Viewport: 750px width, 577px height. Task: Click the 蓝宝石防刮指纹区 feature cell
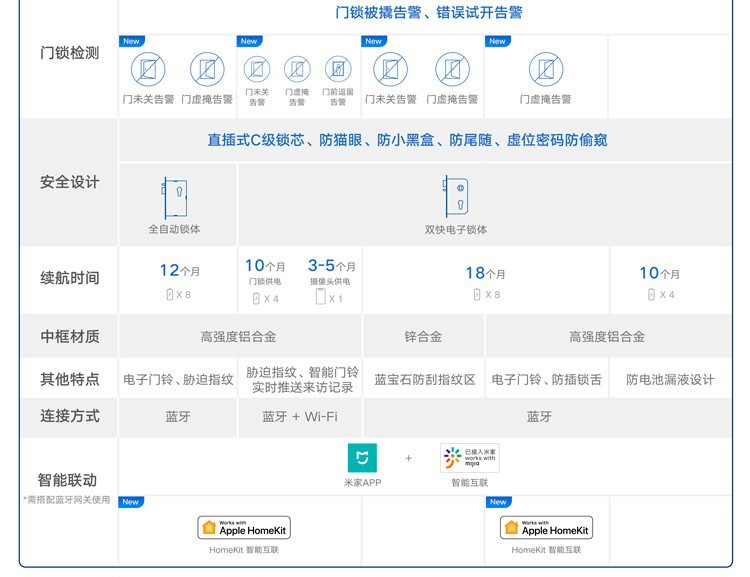click(x=425, y=379)
